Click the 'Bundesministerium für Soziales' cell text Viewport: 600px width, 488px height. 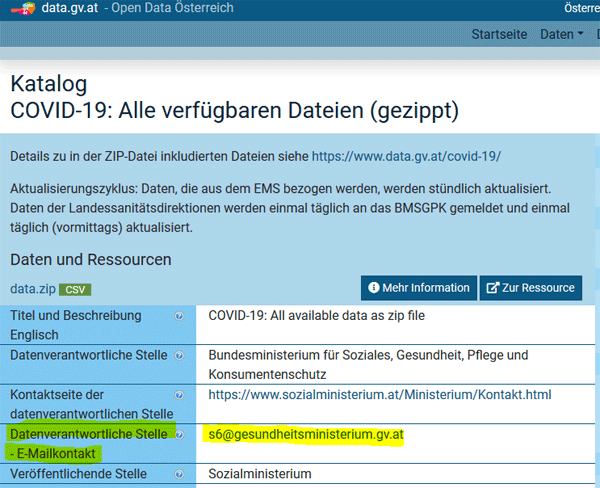[x=368, y=364]
